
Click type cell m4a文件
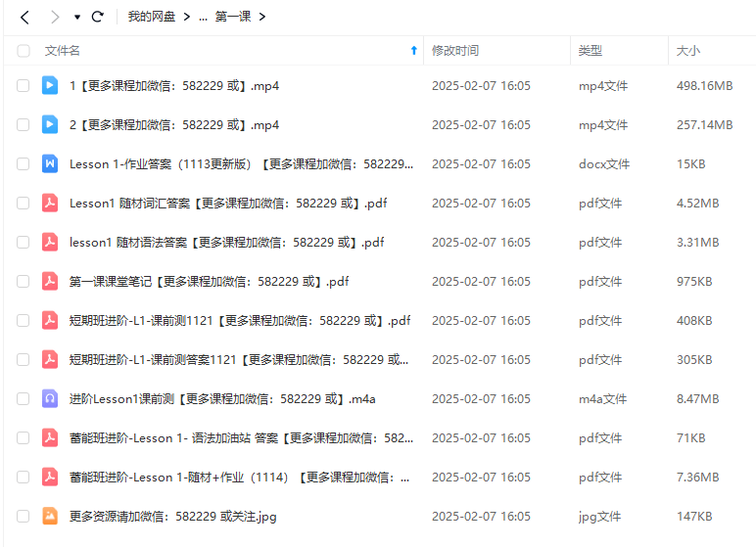(602, 398)
